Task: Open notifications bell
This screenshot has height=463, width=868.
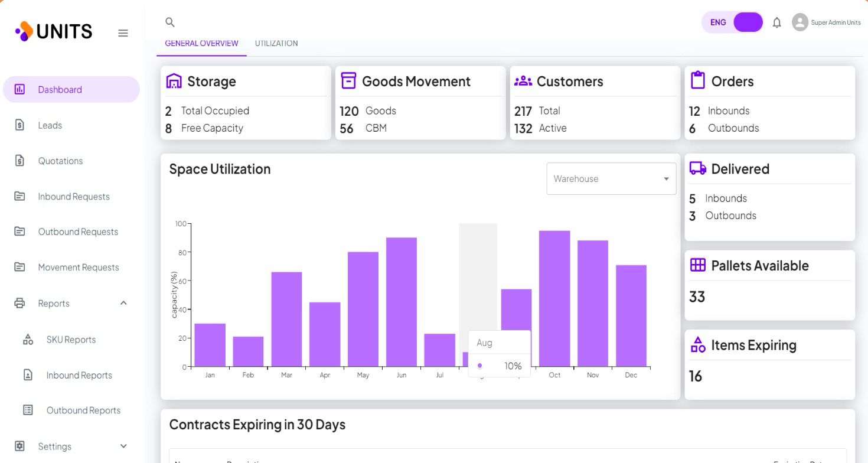Action: [x=777, y=22]
